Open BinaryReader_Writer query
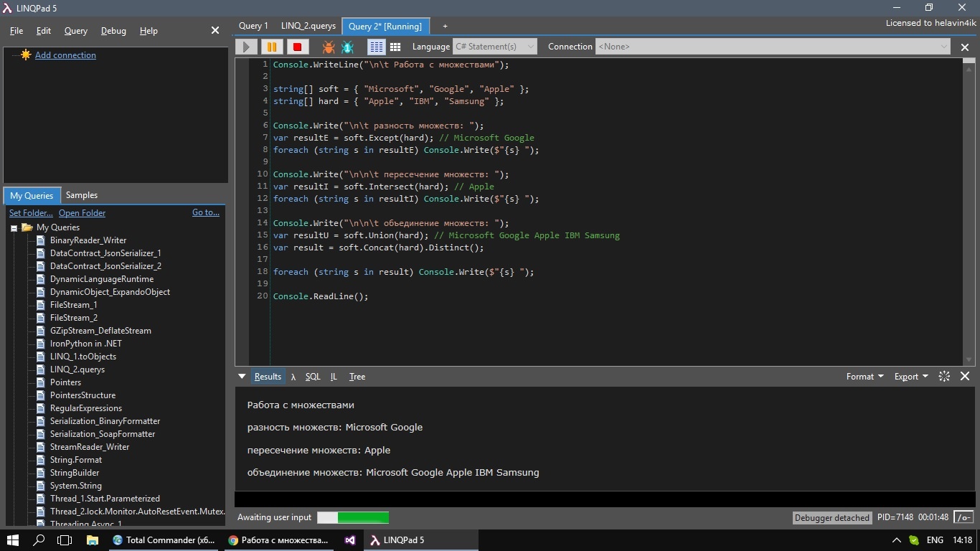This screenshot has width=980, height=551. [x=88, y=240]
